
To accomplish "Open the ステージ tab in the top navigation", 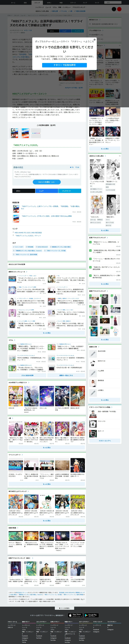I will 73,2.
